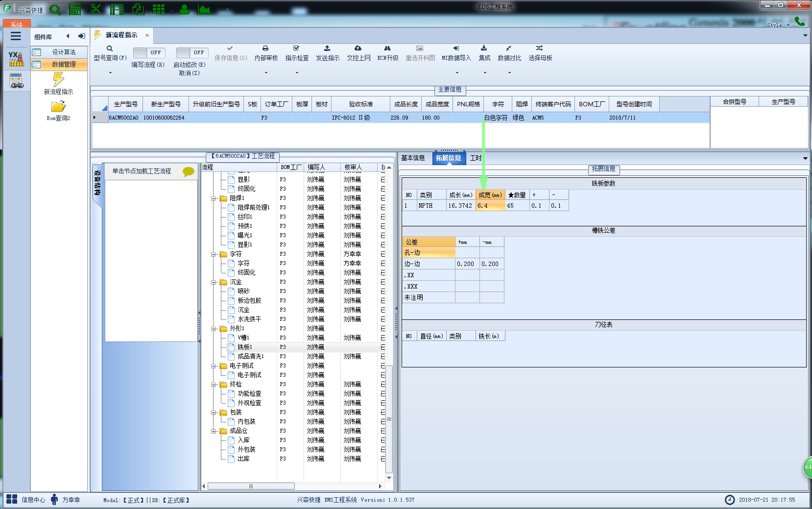Select the V槽1 tree item
Screen dimensions: 812x509
(243, 338)
